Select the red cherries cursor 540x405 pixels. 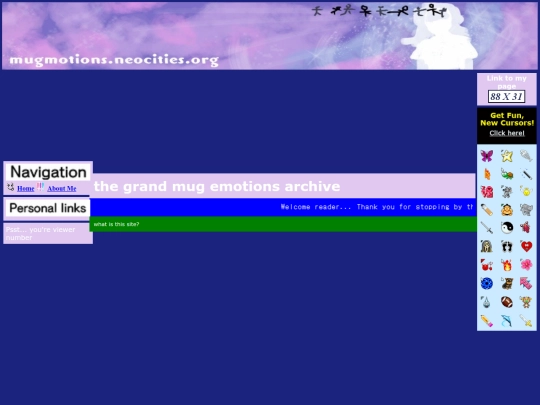487,265
